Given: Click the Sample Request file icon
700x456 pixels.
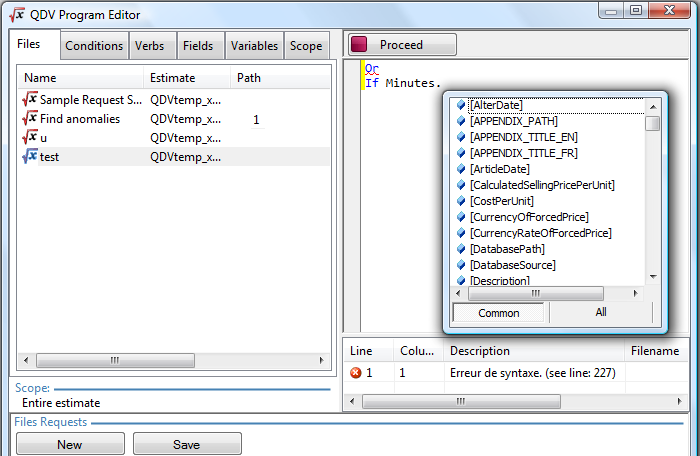Looking at the screenshot, I should pyautogui.click(x=30, y=100).
